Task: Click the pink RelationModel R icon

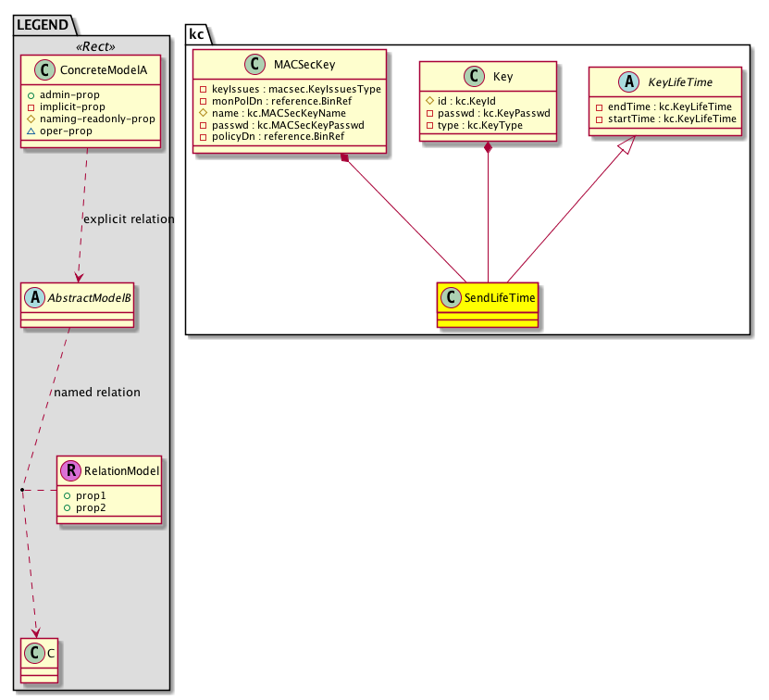Action: coord(70,470)
